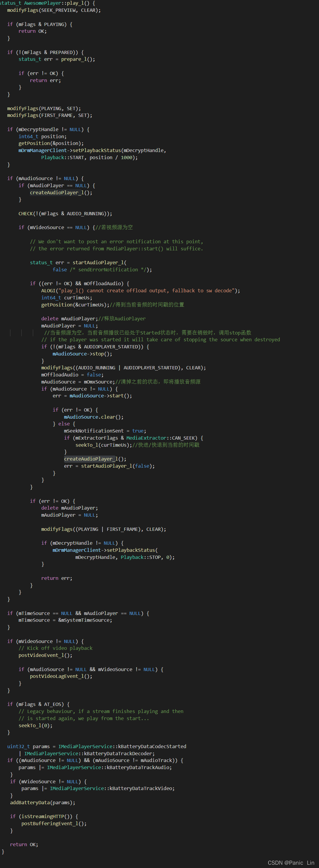Viewport: 319px width, 868px height.
Task: Click 'delete mAudioPlayer;//释放AudioPlayer' line
Action: pyautogui.click(x=93, y=319)
